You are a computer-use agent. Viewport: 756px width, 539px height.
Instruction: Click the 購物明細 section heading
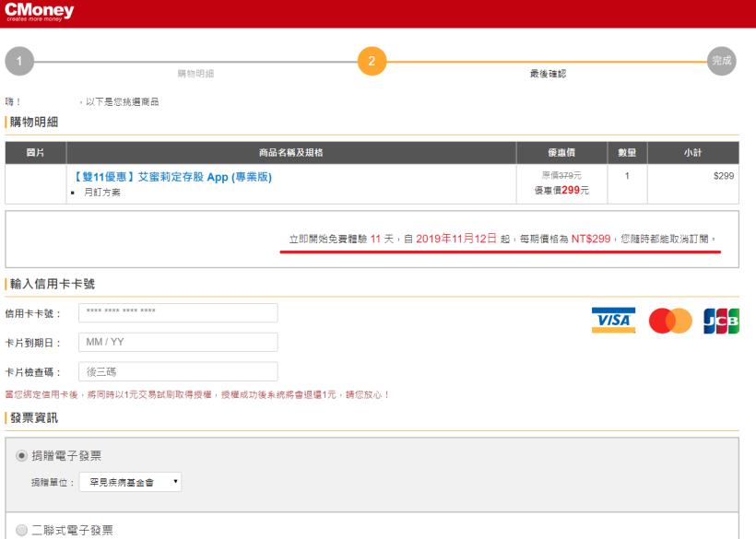(x=34, y=122)
